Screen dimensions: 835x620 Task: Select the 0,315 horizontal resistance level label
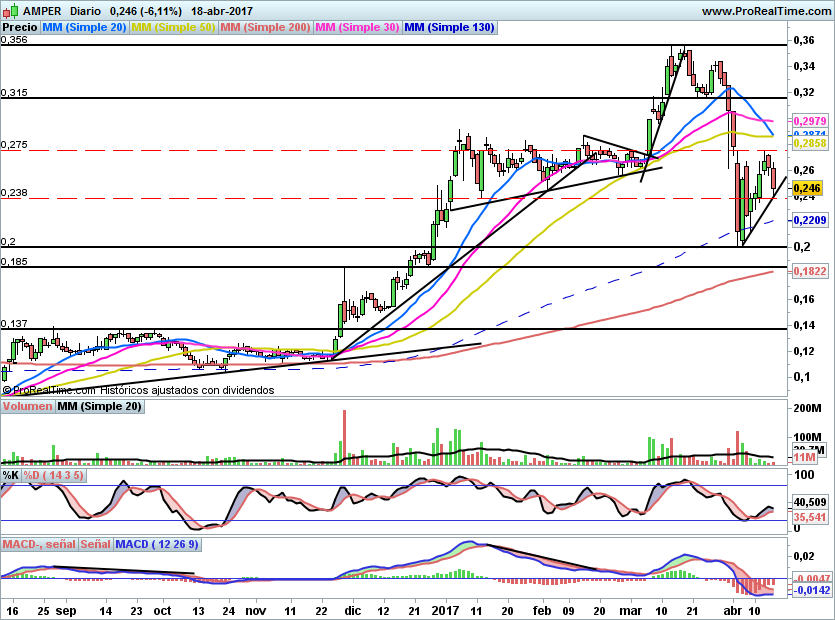[x=15, y=92]
